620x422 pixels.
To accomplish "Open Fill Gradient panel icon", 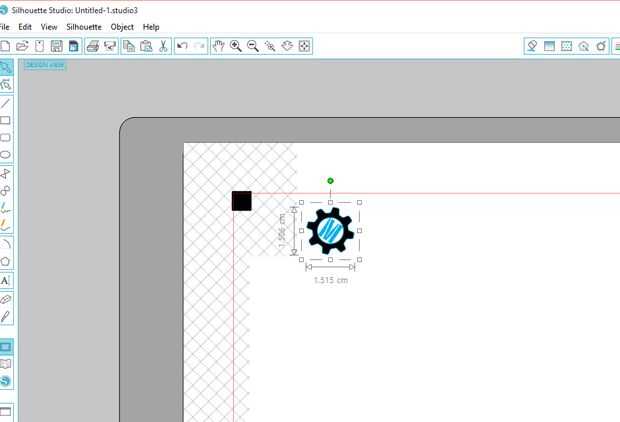I will [x=549, y=46].
